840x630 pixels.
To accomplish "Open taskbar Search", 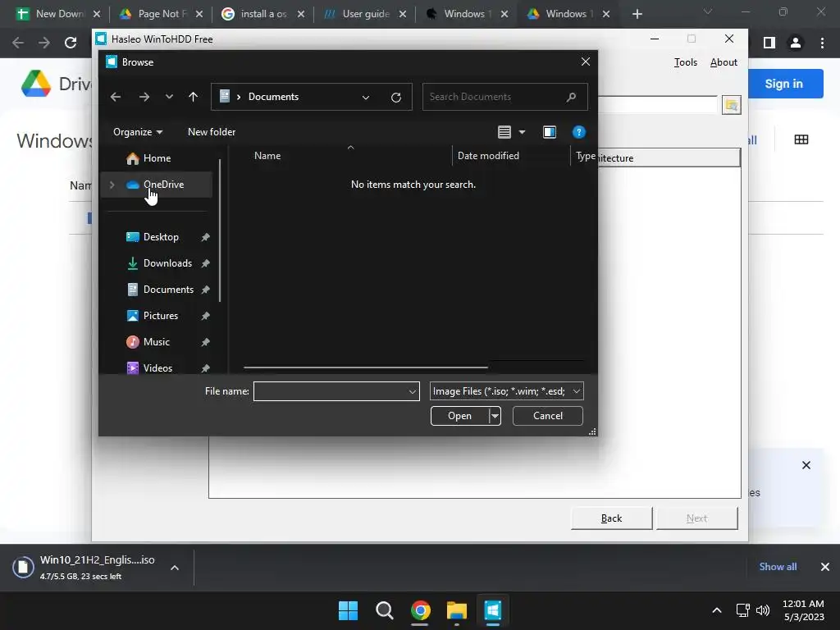I will 384,610.
